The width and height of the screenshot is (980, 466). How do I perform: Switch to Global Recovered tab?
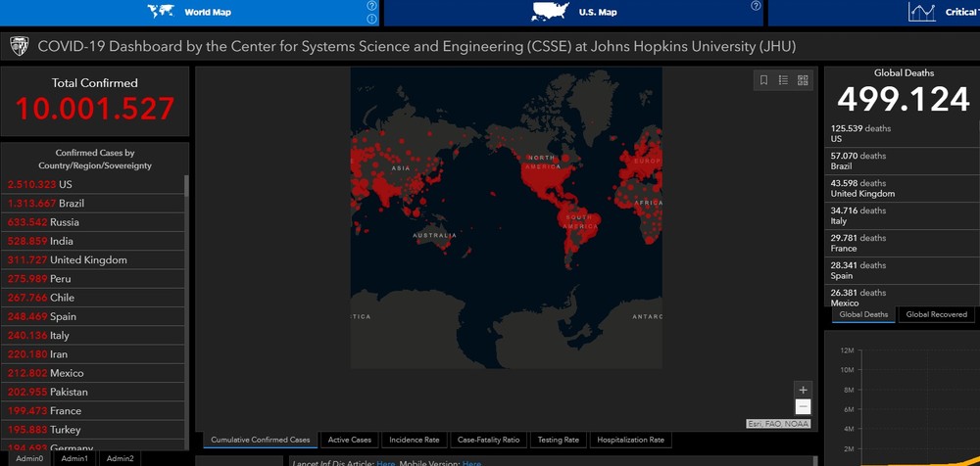pyautogui.click(x=936, y=314)
